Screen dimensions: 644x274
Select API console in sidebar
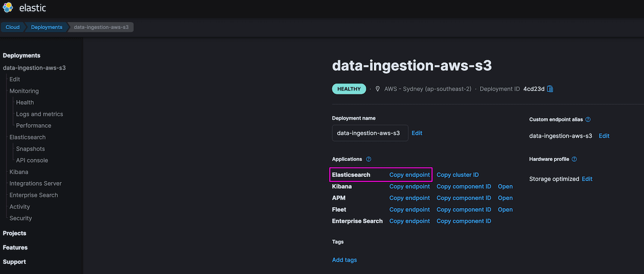tap(32, 160)
